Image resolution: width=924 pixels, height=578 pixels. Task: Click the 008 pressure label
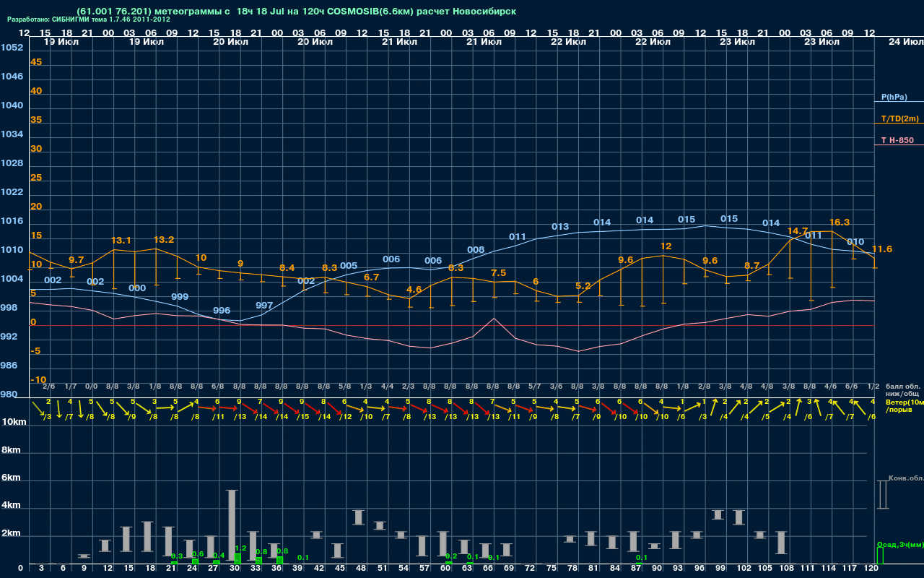[476, 251]
